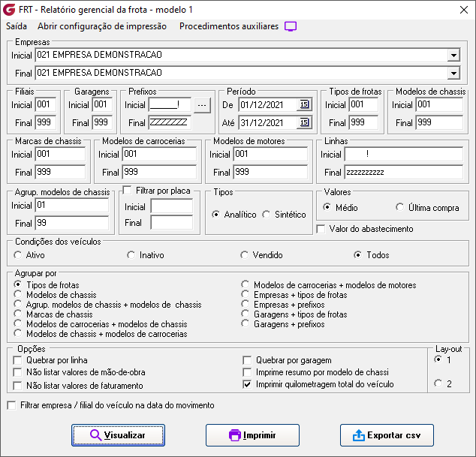
Task: Enable Valor do abastecimento checkbox
Action: (321, 229)
